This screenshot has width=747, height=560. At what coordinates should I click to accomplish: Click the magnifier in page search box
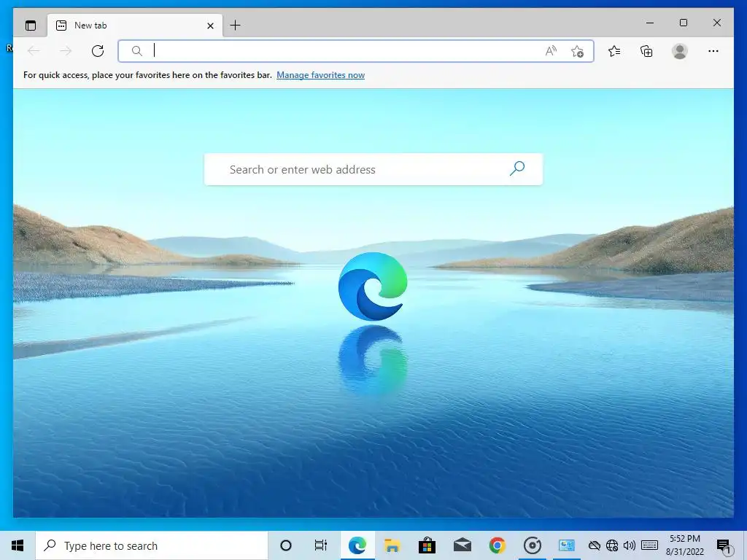coord(517,168)
